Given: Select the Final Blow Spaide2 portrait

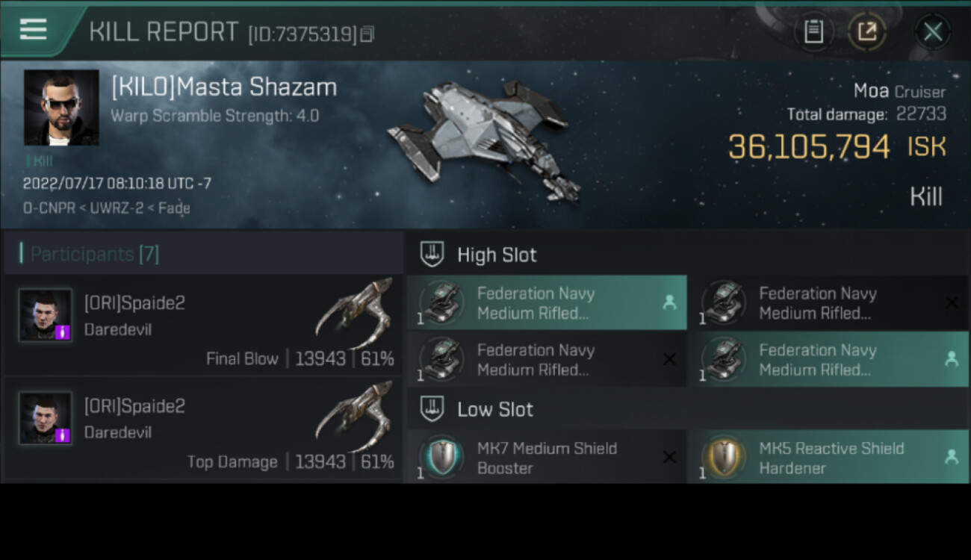Looking at the screenshot, I should point(46,316).
